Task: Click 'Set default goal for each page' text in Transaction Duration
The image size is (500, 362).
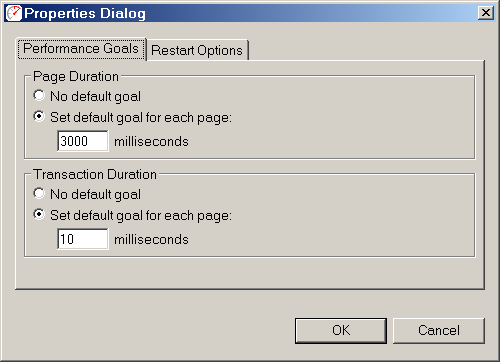Action: tap(141, 216)
